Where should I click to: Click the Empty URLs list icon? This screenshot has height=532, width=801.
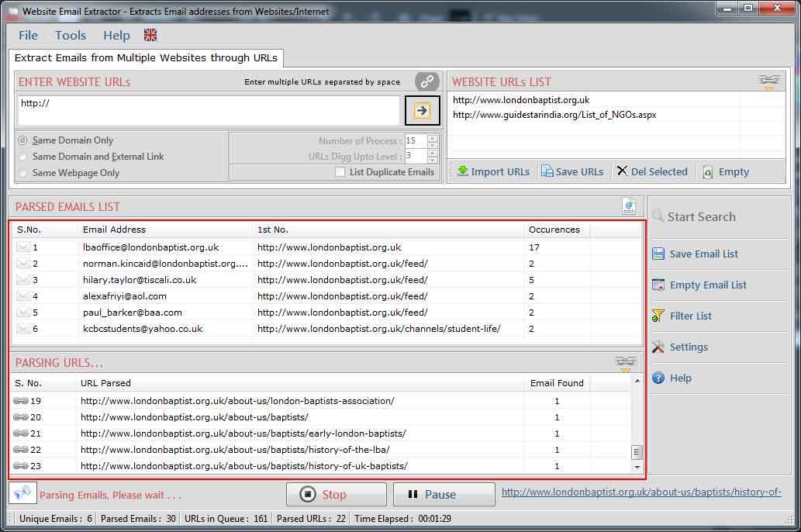(708, 171)
